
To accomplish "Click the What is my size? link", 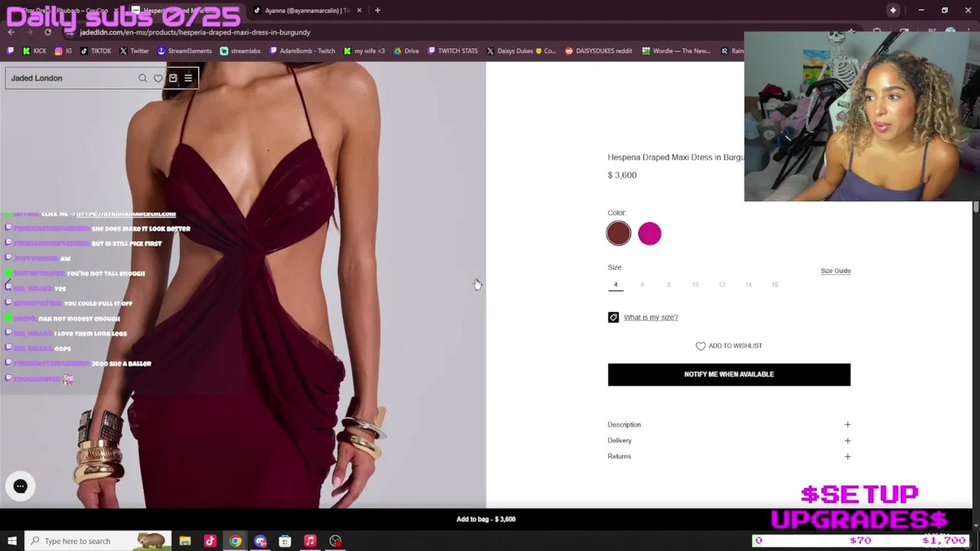I will 651,318.
